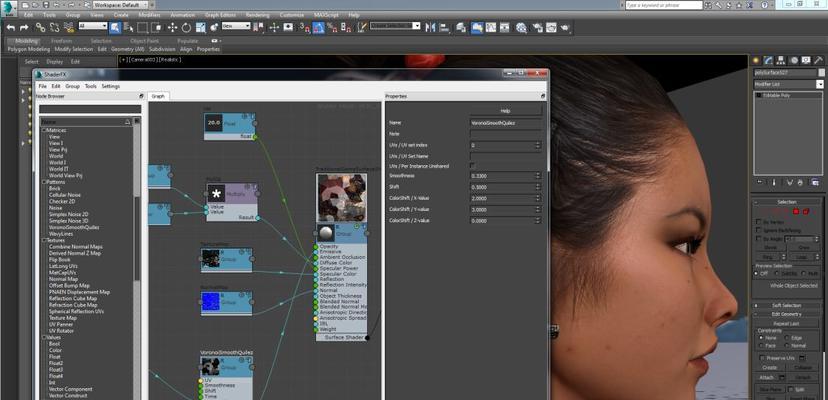The height and width of the screenshot is (400, 828).
Task: Open the reference coordinate system View dropdown
Action: [236, 25]
